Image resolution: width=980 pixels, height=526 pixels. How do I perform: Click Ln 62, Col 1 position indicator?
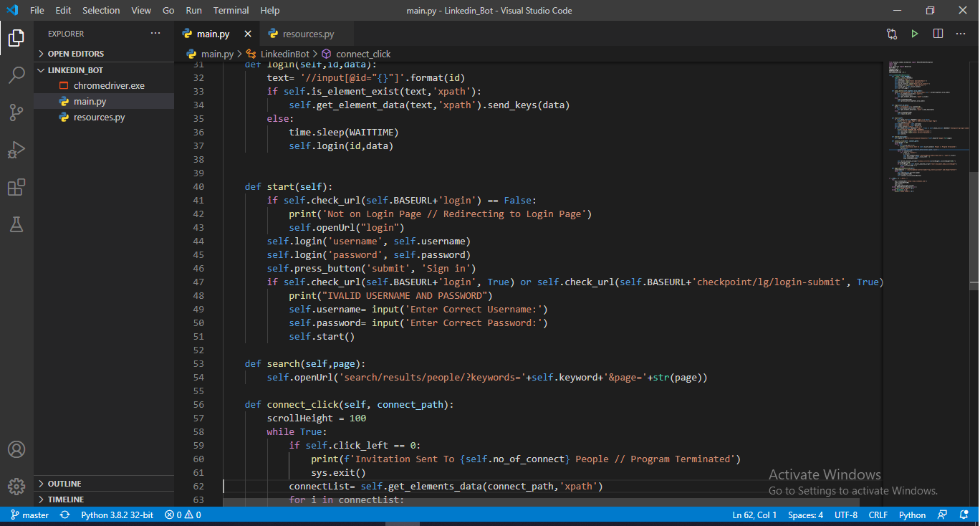(754, 515)
